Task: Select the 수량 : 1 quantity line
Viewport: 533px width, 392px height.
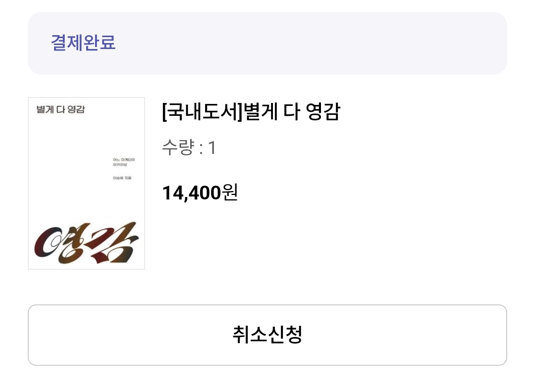Action: 189,147
